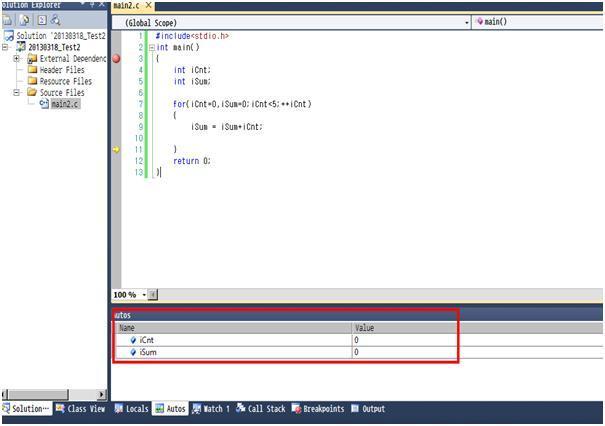Click the iCnt variable icon in Autos
This screenshot has width=605, height=426.
click(x=133, y=340)
